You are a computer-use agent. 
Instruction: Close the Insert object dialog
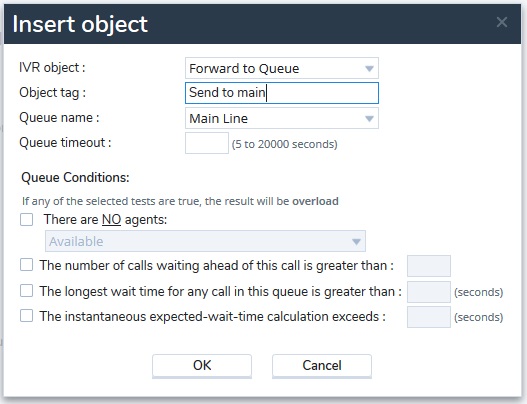click(x=501, y=22)
